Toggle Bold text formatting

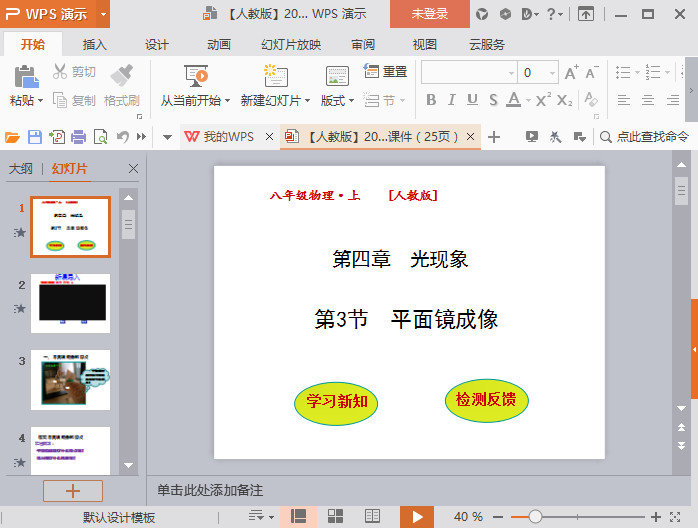(x=431, y=100)
